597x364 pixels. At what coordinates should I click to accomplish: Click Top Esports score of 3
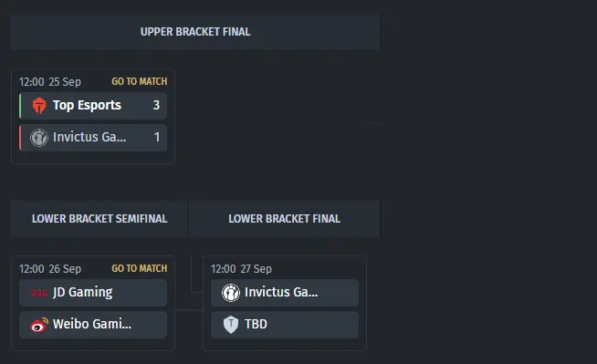click(156, 105)
